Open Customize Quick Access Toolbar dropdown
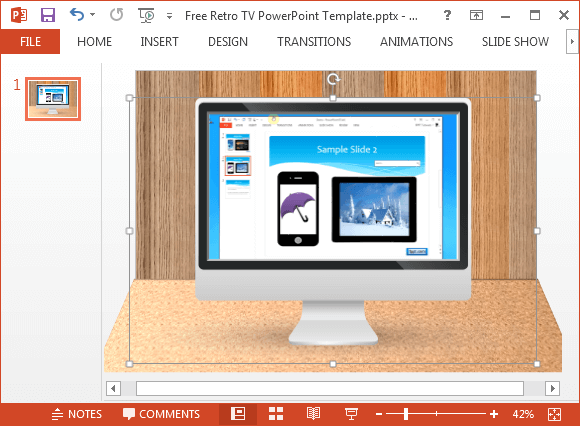The image size is (580, 426). coord(169,16)
